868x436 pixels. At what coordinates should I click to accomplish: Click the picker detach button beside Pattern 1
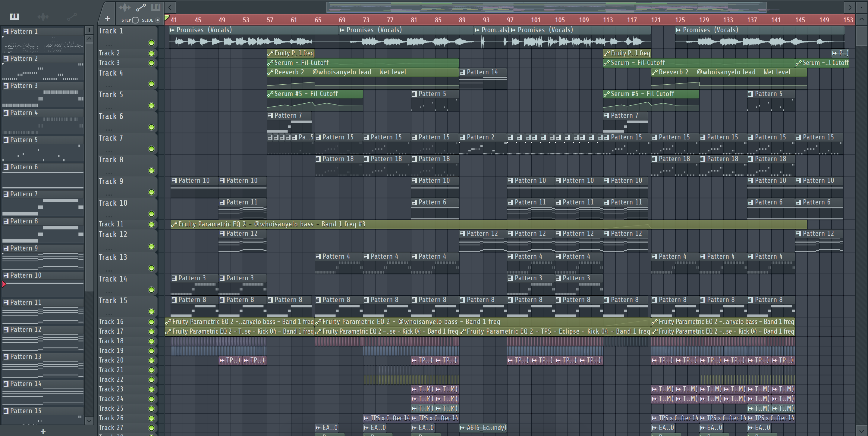point(89,30)
